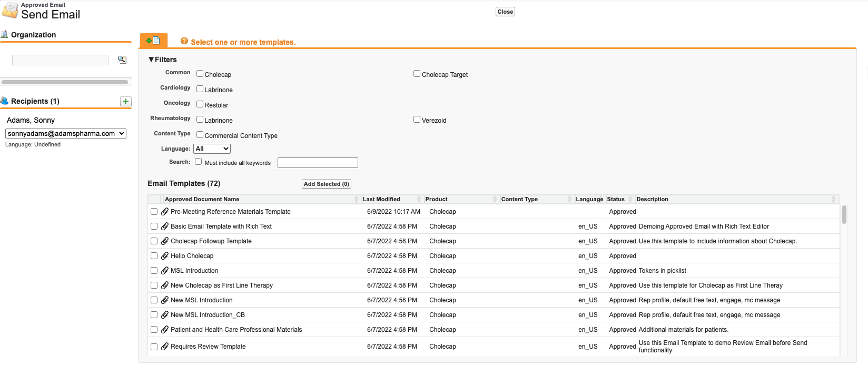Sort by Last Modified column header
The image size is (868, 365).
pos(381,199)
